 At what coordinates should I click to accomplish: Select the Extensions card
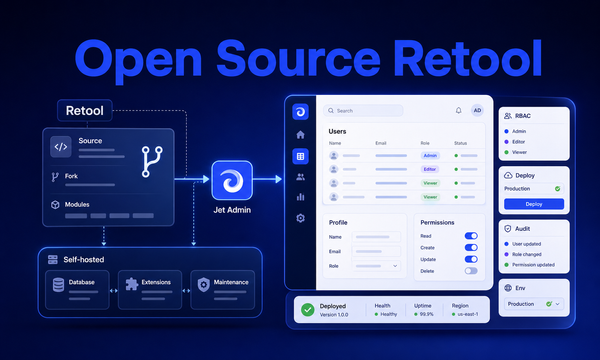150,290
